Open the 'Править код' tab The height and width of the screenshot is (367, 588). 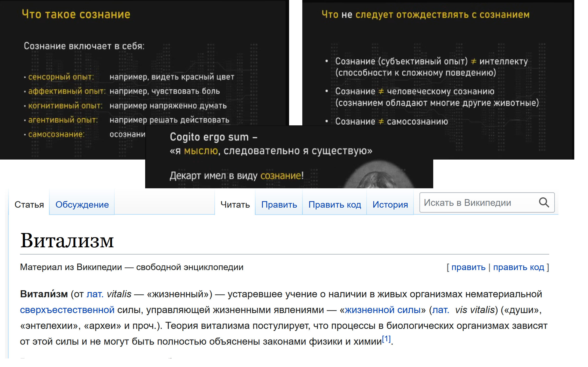(x=335, y=205)
